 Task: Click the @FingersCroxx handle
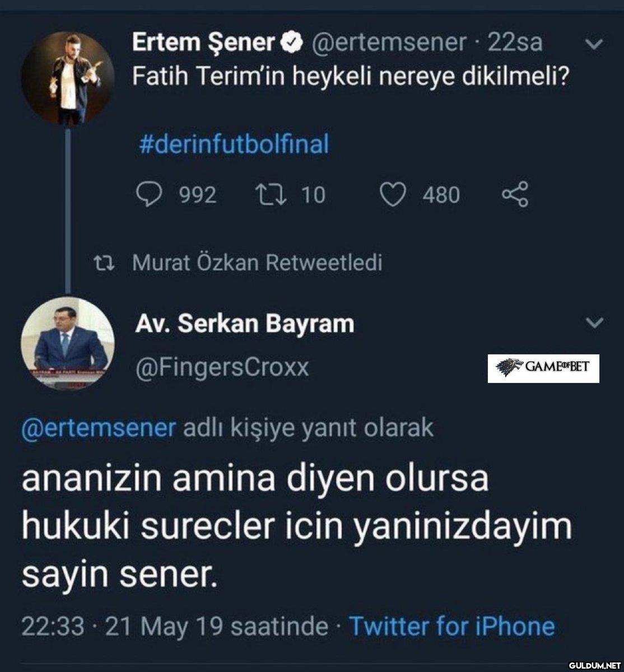[222, 367]
